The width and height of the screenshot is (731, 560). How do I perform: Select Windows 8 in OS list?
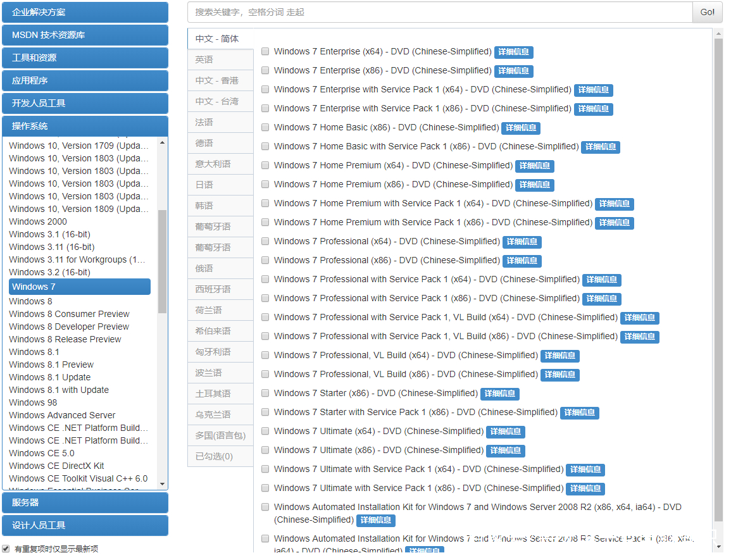click(31, 301)
